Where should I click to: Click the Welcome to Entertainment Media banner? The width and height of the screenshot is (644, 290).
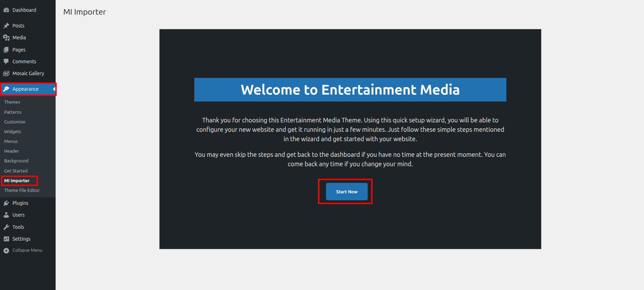coord(350,90)
